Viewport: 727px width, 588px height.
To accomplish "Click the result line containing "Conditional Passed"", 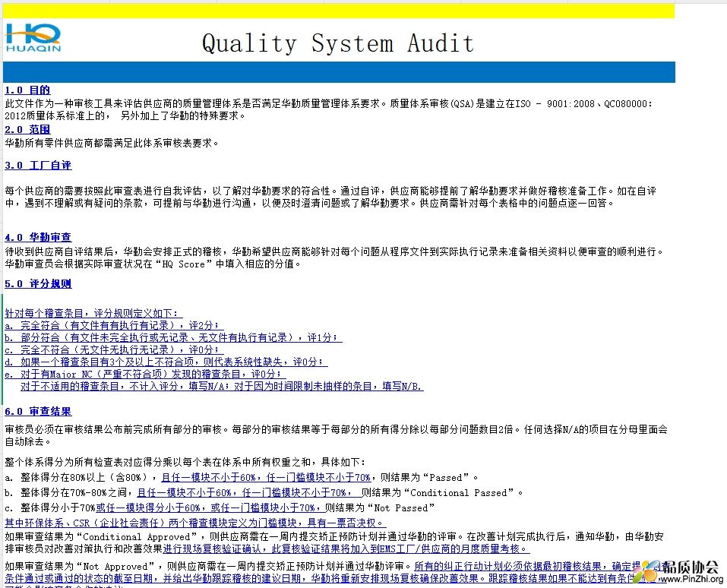I will 264,492.
